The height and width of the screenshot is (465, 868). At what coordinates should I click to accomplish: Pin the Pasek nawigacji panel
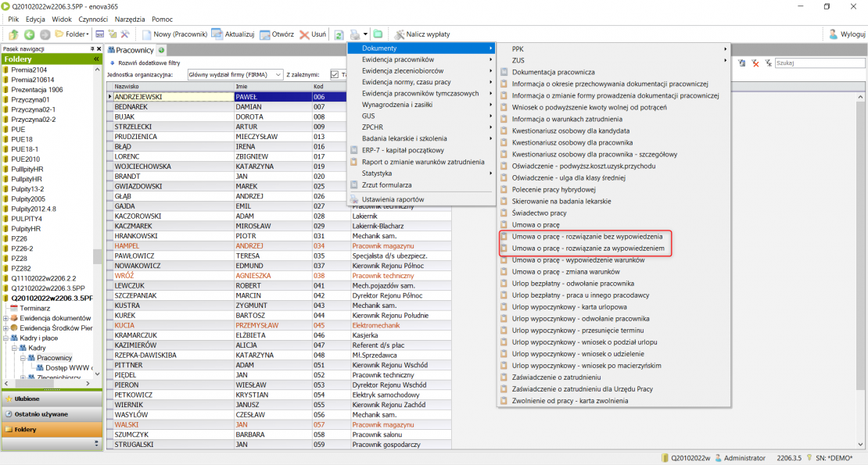pos(92,48)
